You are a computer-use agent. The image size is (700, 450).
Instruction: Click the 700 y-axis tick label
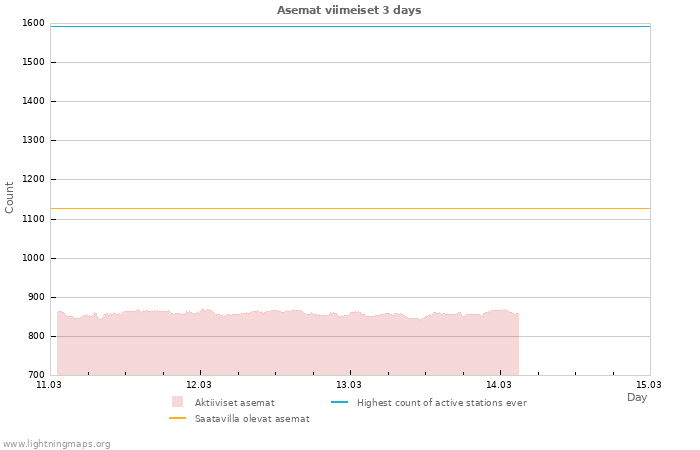click(36, 375)
